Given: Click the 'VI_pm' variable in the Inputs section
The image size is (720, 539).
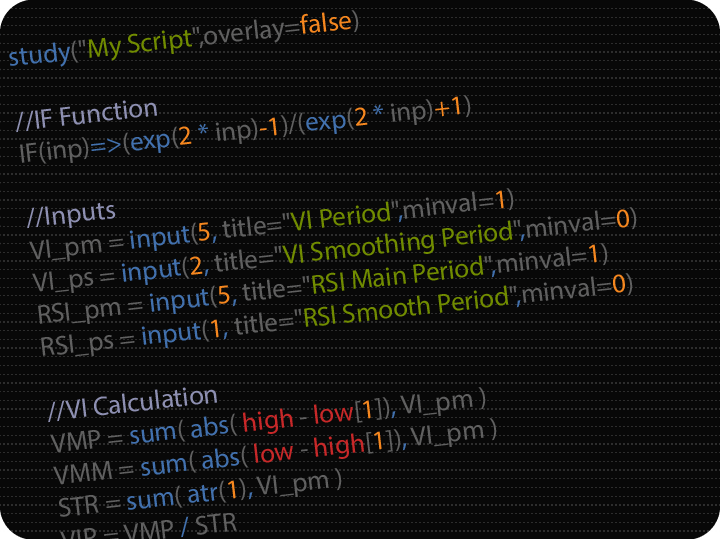Looking at the screenshot, I should pos(65,248).
